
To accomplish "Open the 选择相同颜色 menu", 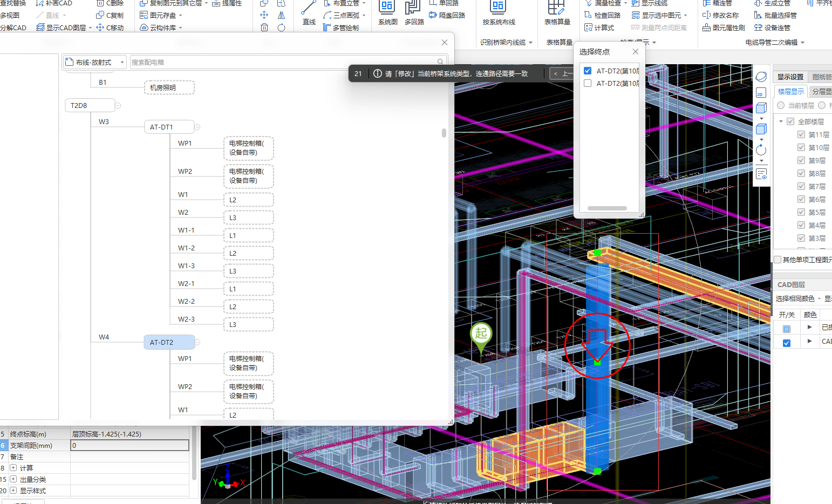I will click(x=798, y=298).
